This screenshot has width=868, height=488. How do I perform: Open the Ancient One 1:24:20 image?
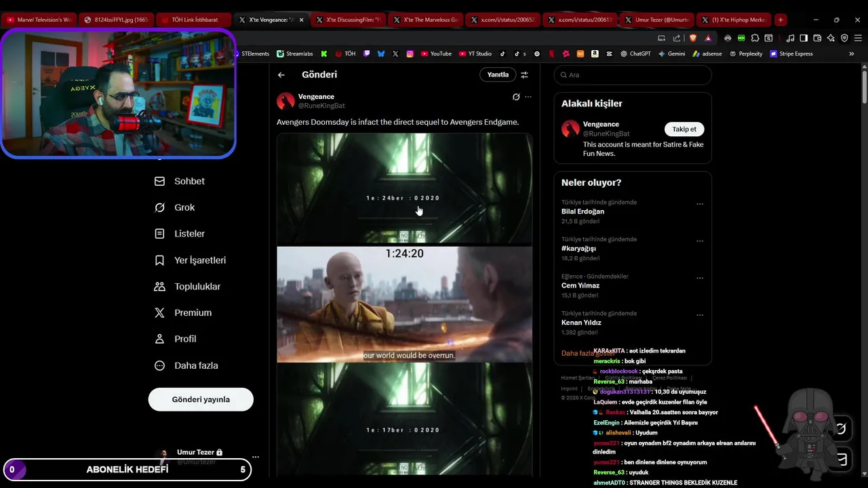pyautogui.click(x=404, y=304)
